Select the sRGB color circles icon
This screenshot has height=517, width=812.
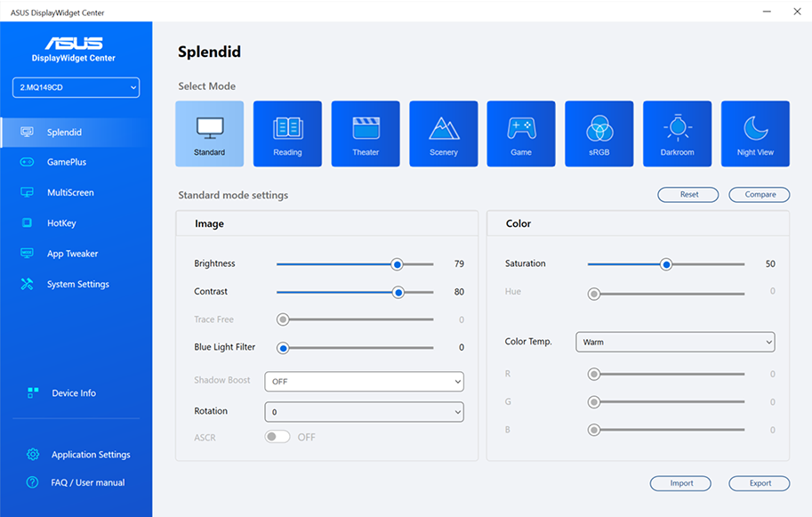point(599,129)
